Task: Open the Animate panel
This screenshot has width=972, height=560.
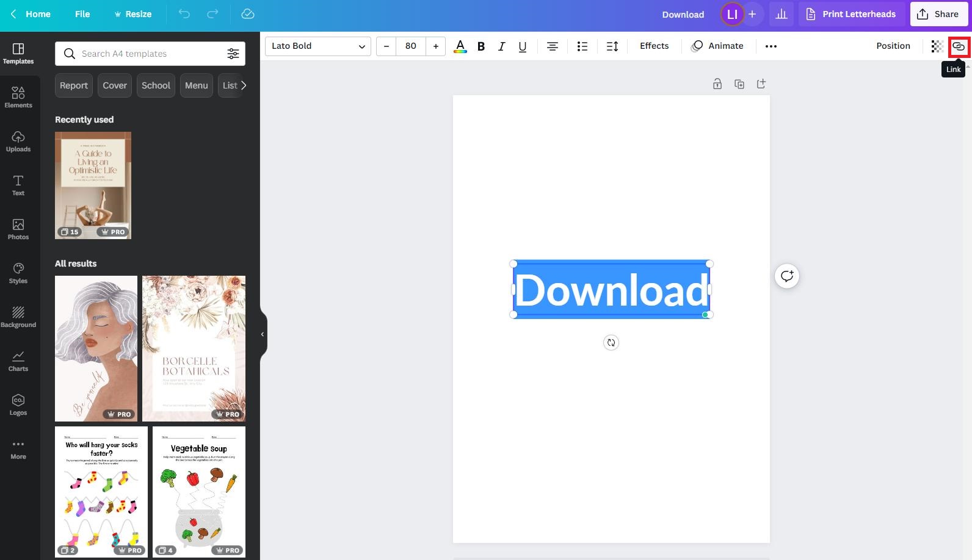Action: 717,46
